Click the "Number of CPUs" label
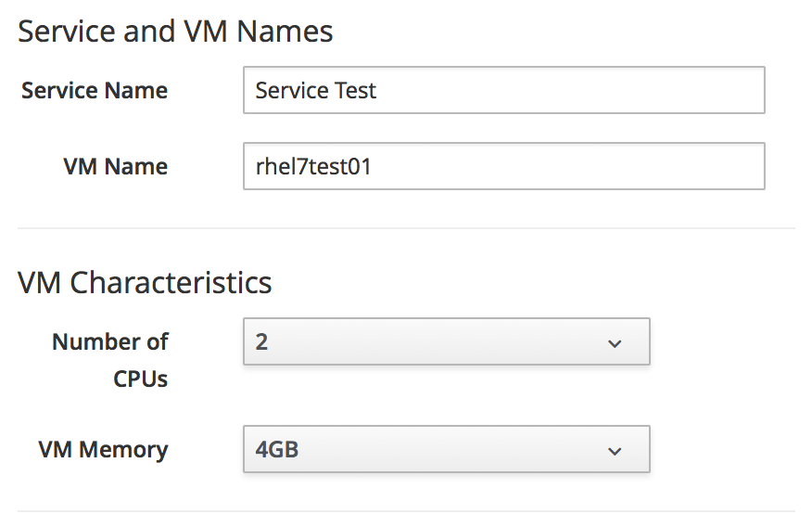This screenshot has width=812, height=514. click(x=110, y=360)
